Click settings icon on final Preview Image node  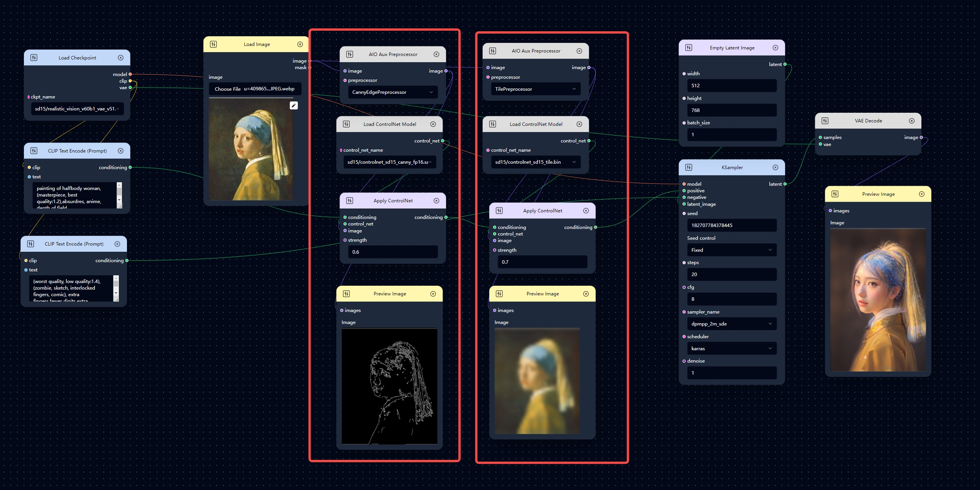click(835, 194)
